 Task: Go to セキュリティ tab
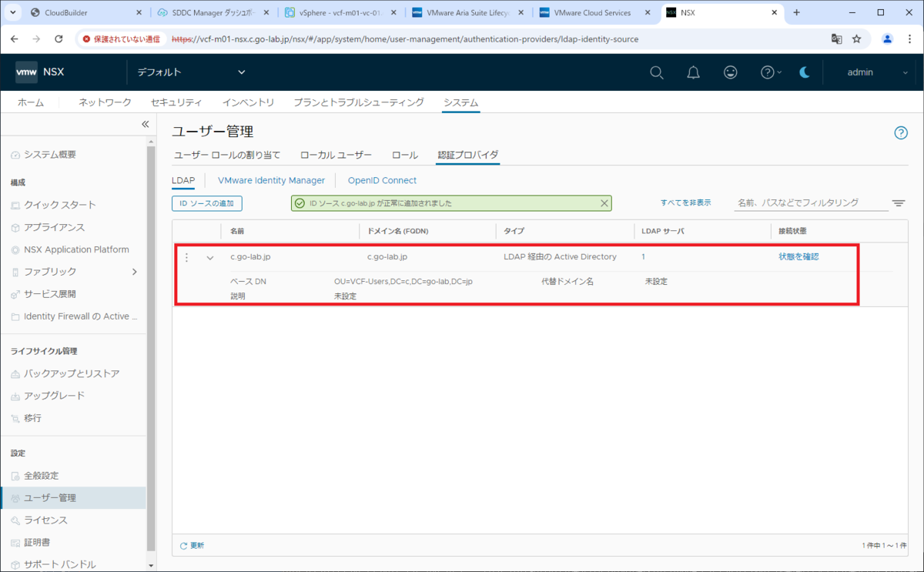point(176,102)
